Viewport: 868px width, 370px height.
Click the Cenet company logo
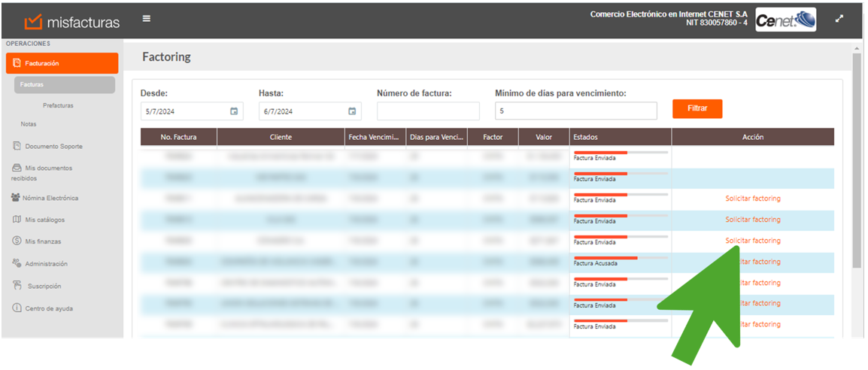pyautogui.click(x=785, y=21)
